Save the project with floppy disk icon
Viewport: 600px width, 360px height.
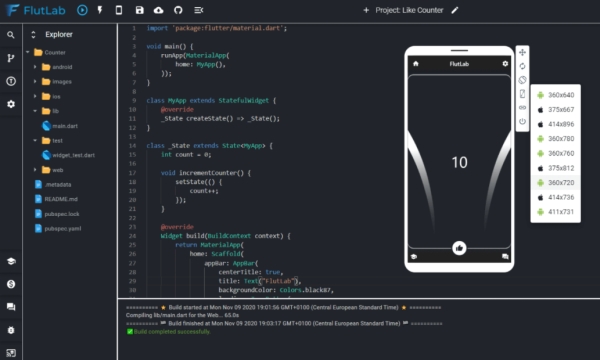pyautogui.click(x=140, y=10)
